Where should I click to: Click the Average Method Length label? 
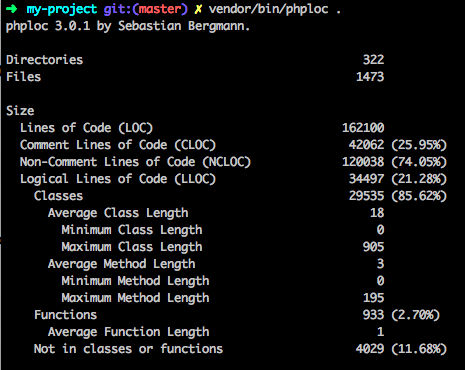click(x=121, y=264)
